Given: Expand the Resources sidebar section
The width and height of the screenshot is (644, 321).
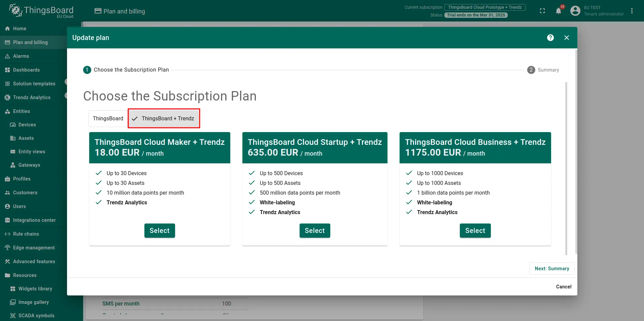Looking at the screenshot, I should click(25, 275).
